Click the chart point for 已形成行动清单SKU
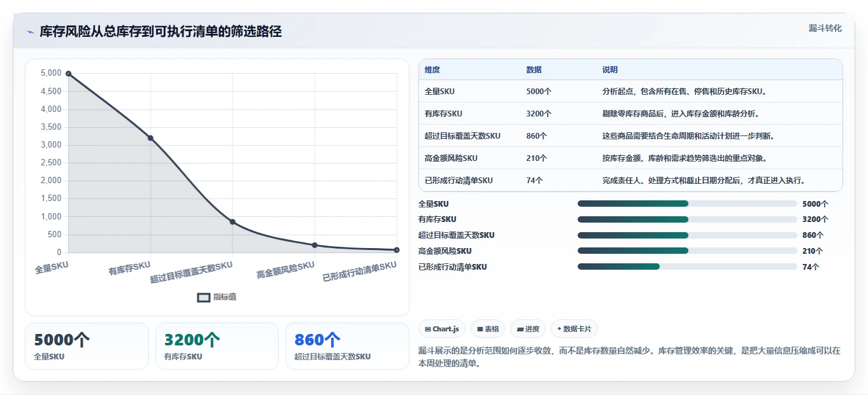Image resolution: width=868 pixels, height=395 pixels. (x=396, y=250)
